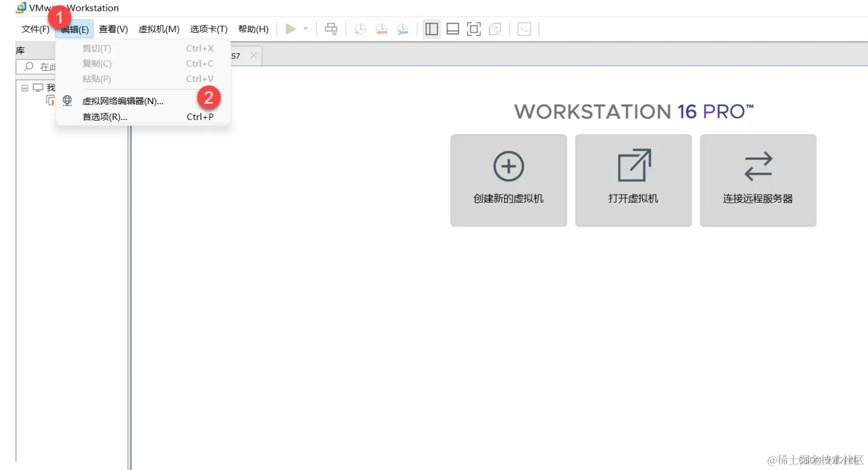Image resolution: width=868 pixels, height=470 pixels.
Task: Enter full screen mode icon
Action: pyautogui.click(x=474, y=29)
